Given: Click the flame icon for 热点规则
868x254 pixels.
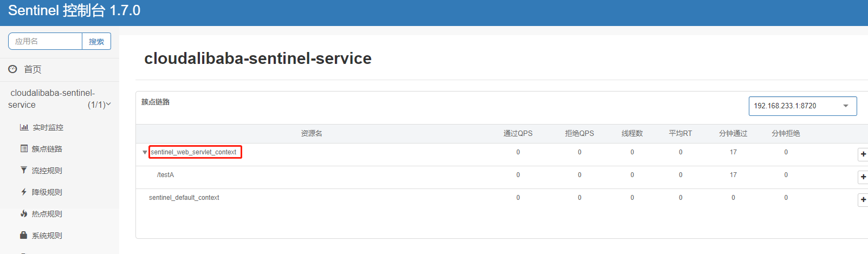Looking at the screenshot, I should (24, 213).
